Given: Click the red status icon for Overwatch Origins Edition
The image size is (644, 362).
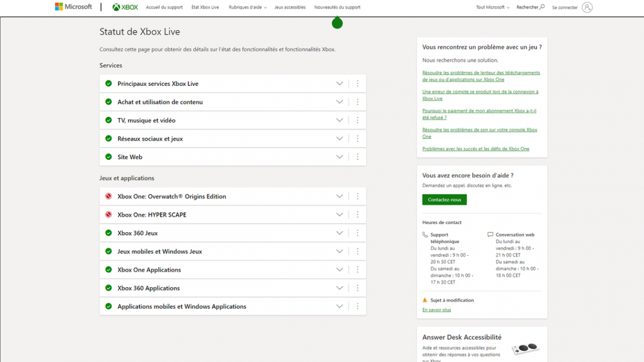Looking at the screenshot, I should (x=108, y=197).
